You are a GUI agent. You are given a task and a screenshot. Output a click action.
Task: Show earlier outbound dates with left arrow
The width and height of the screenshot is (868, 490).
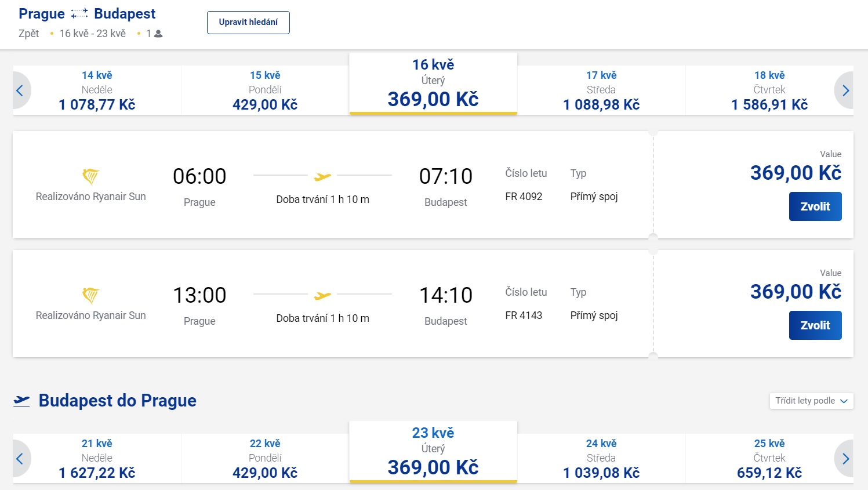point(20,90)
